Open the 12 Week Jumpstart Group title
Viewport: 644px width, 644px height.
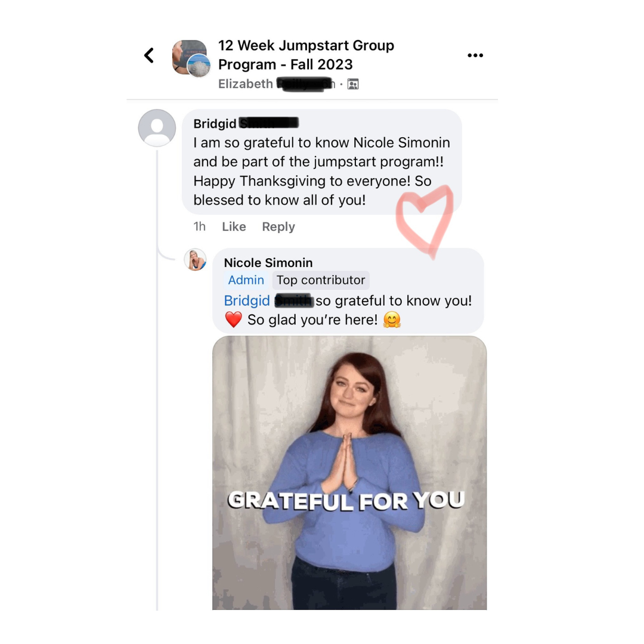(306, 55)
